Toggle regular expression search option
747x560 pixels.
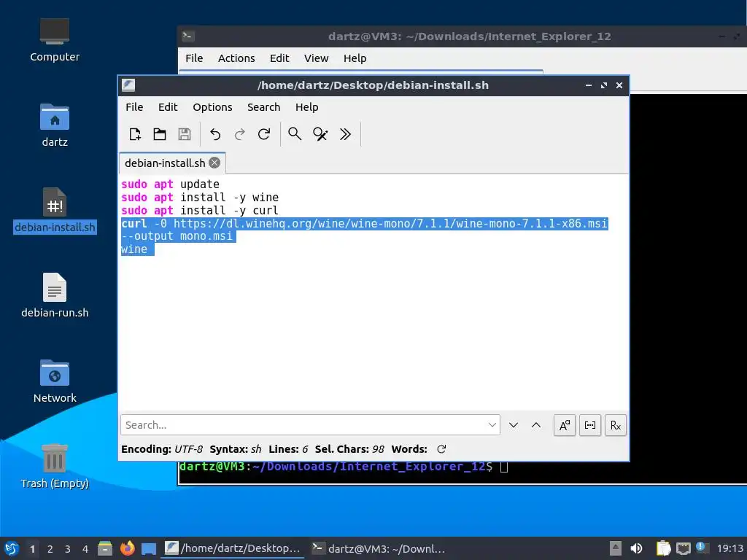click(x=616, y=425)
